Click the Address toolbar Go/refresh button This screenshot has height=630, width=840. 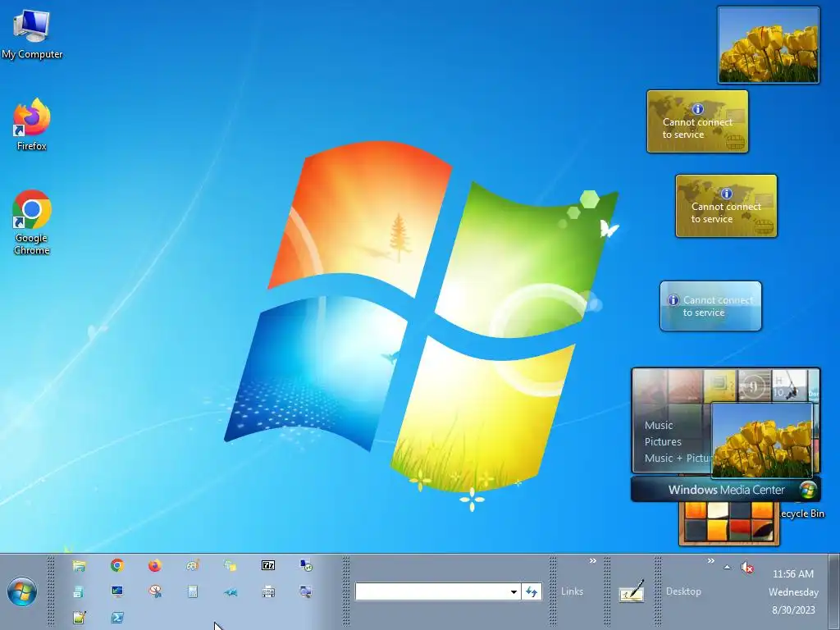tap(532, 592)
